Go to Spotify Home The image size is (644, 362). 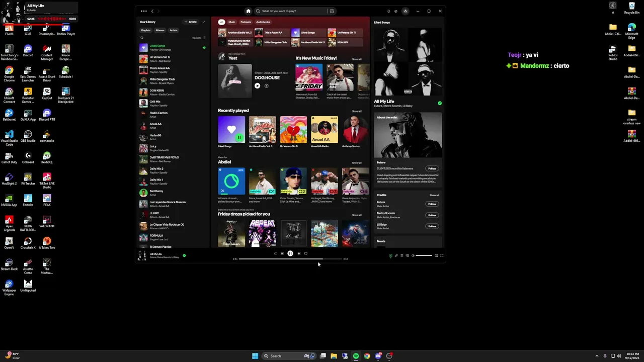pyautogui.click(x=248, y=11)
